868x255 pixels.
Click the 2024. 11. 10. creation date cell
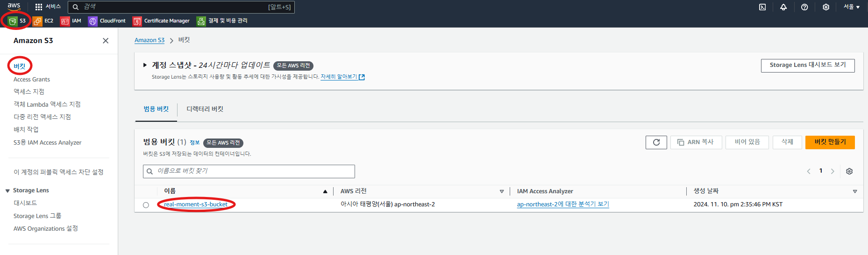pos(738,204)
